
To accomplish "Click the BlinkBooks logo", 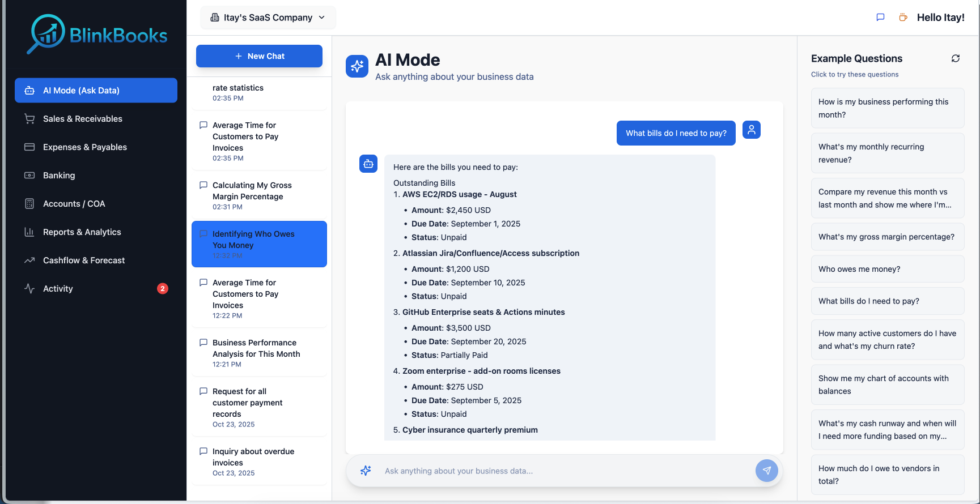I will (97, 35).
